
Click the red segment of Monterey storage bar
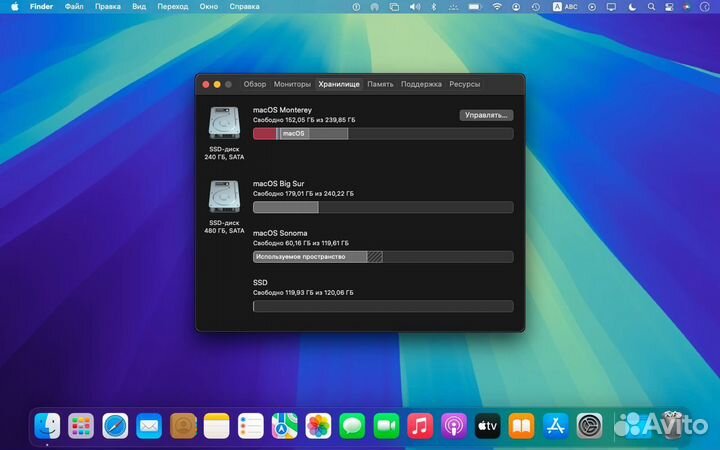pos(265,134)
